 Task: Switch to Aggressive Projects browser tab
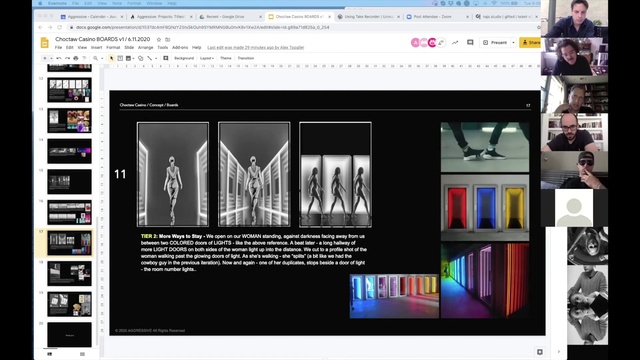pos(161,17)
